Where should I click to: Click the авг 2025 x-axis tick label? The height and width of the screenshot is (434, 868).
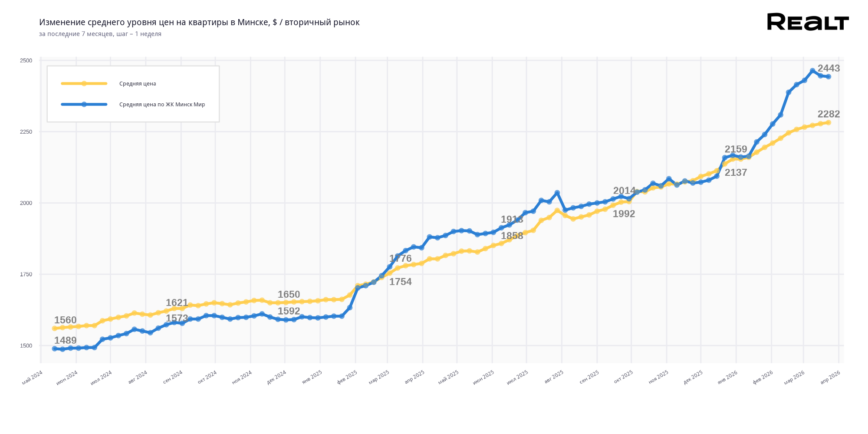554,377
